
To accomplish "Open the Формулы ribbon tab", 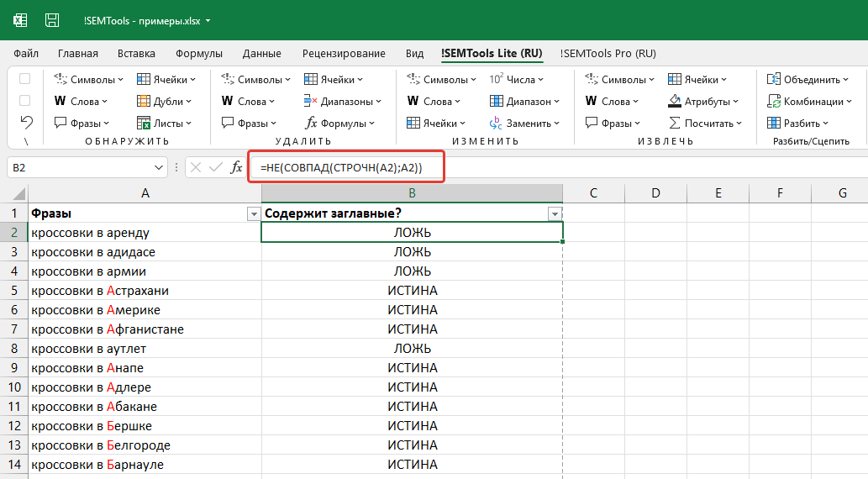I will [199, 53].
